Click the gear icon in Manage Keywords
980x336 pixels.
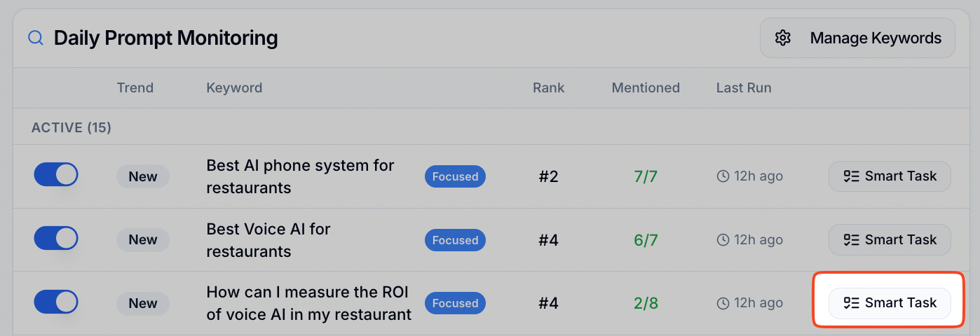click(x=783, y=38)
